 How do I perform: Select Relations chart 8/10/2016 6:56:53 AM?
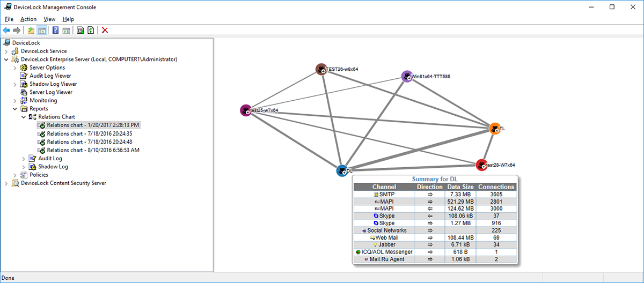tap(93, 150)
